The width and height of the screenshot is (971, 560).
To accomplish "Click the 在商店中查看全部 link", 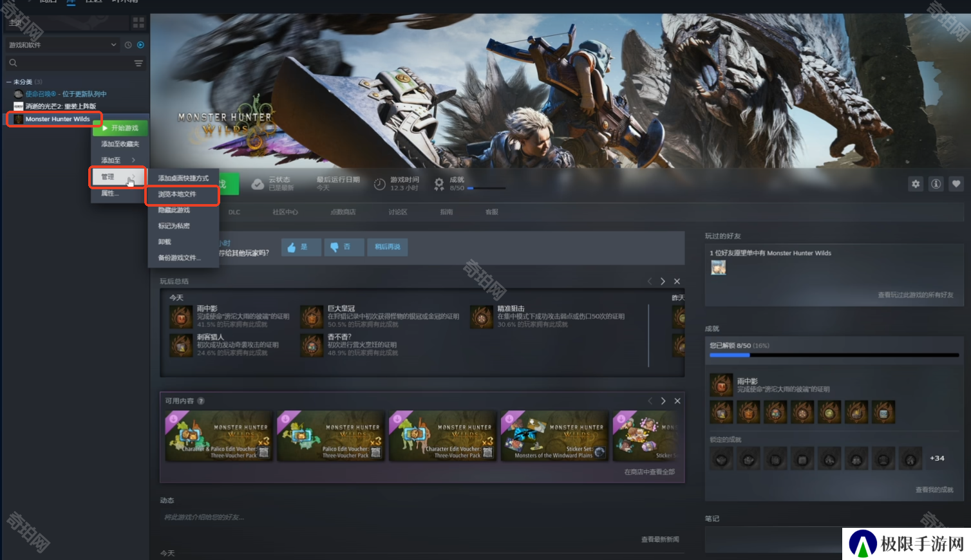I will coord(649,472).
